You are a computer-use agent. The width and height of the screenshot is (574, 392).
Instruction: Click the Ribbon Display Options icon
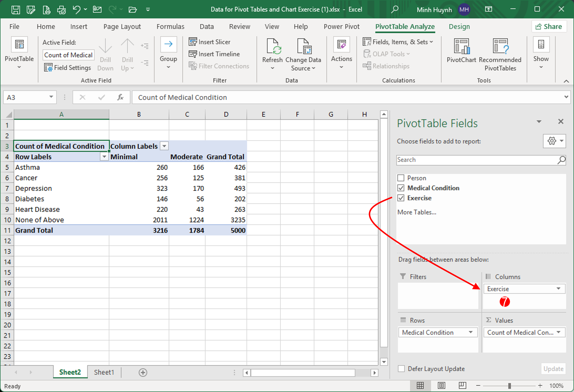click(x=489, y=9)
